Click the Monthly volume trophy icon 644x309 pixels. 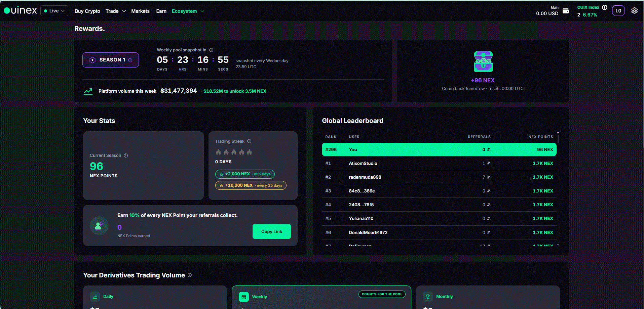[x=428, y=297]
